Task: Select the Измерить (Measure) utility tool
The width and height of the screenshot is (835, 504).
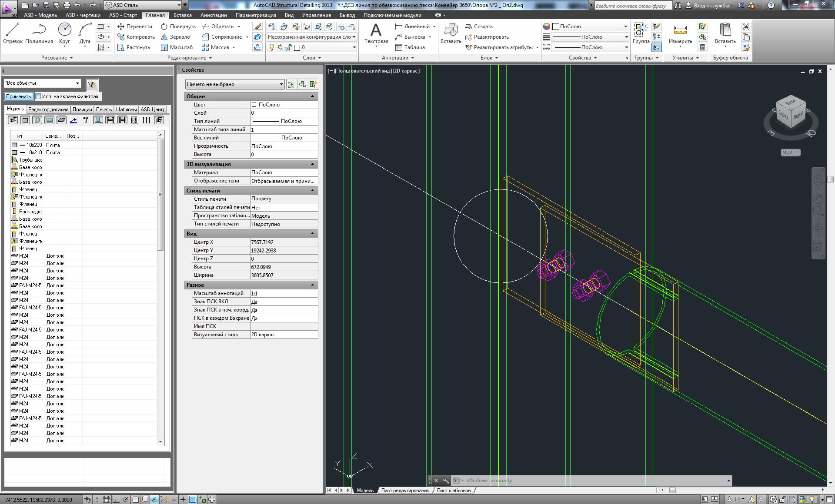Action: tap(680, 34)
